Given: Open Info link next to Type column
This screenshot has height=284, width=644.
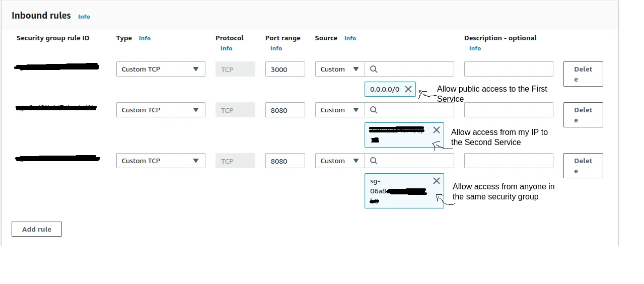Looking at the screenshot, I should point(145,38).
